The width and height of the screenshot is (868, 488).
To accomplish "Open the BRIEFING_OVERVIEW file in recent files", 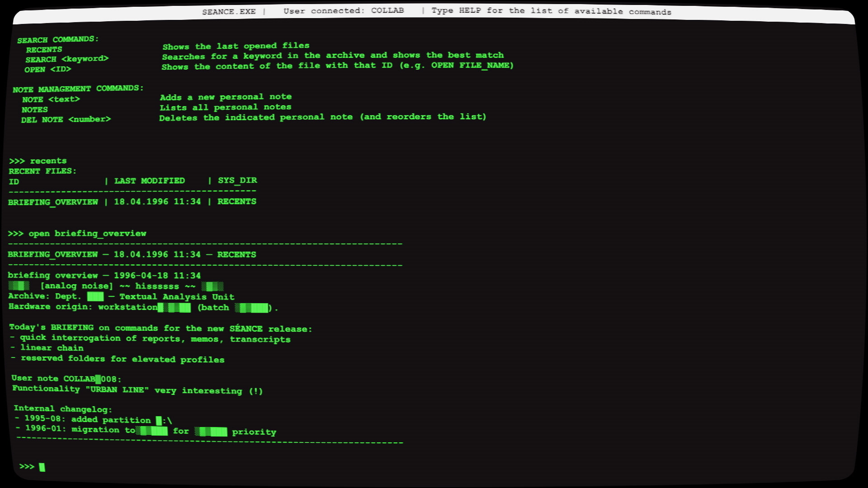I will pos(53,201).
